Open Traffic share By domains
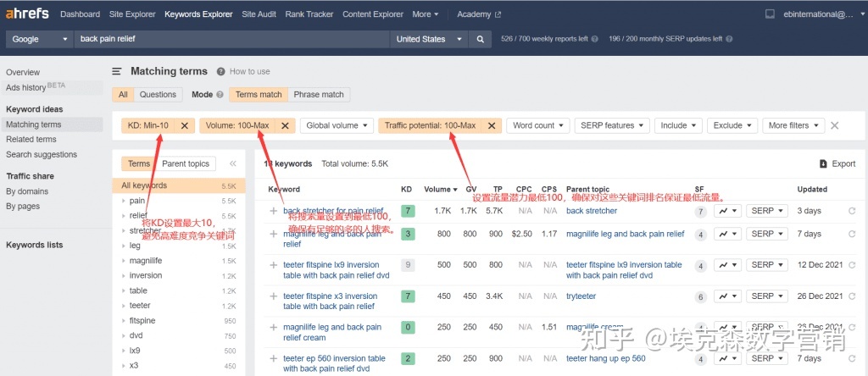The width and height of the screenshot is (868, 376). point(27,191)
